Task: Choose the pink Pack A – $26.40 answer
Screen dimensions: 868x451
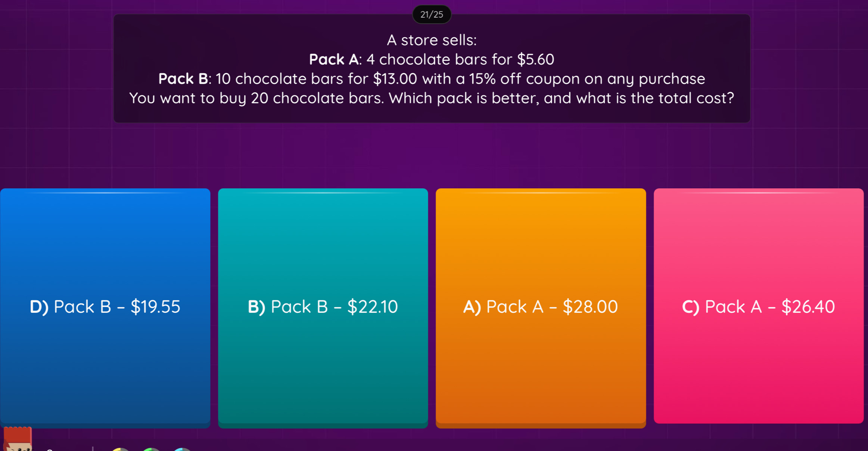Action: (759, 306)
